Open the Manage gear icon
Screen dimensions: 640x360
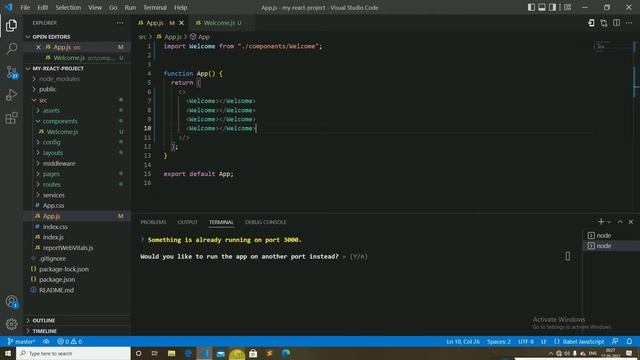(x=11, y=324)
